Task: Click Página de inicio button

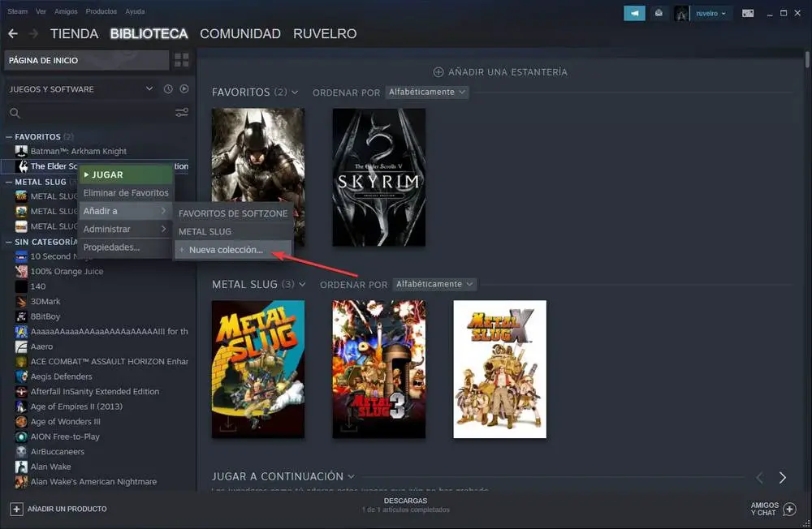Action: coord(87,60)
